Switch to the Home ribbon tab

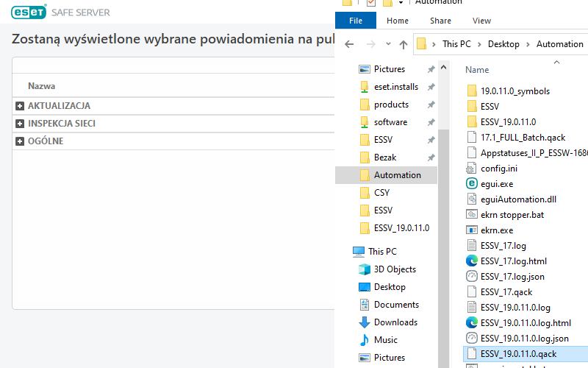(398, 21)
